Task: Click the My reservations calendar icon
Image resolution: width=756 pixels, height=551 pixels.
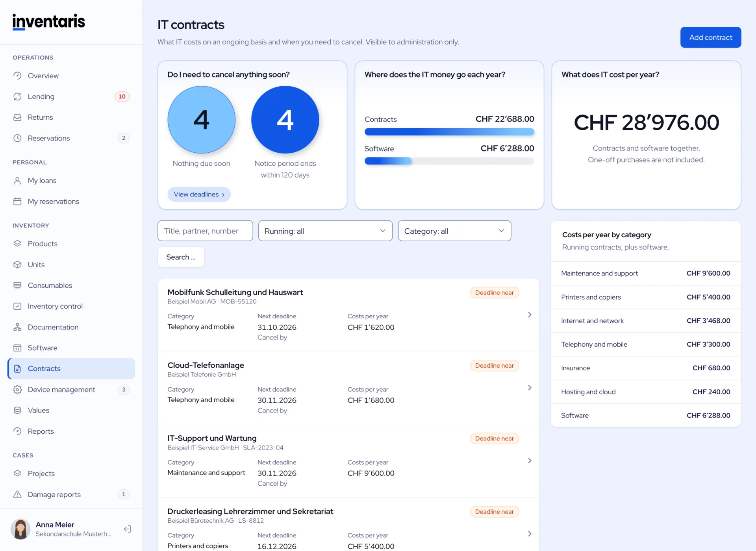Action: coord(17,202)
